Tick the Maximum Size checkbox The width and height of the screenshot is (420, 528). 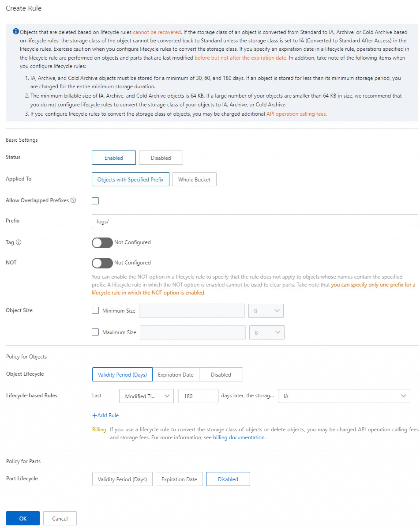point(96,332)
